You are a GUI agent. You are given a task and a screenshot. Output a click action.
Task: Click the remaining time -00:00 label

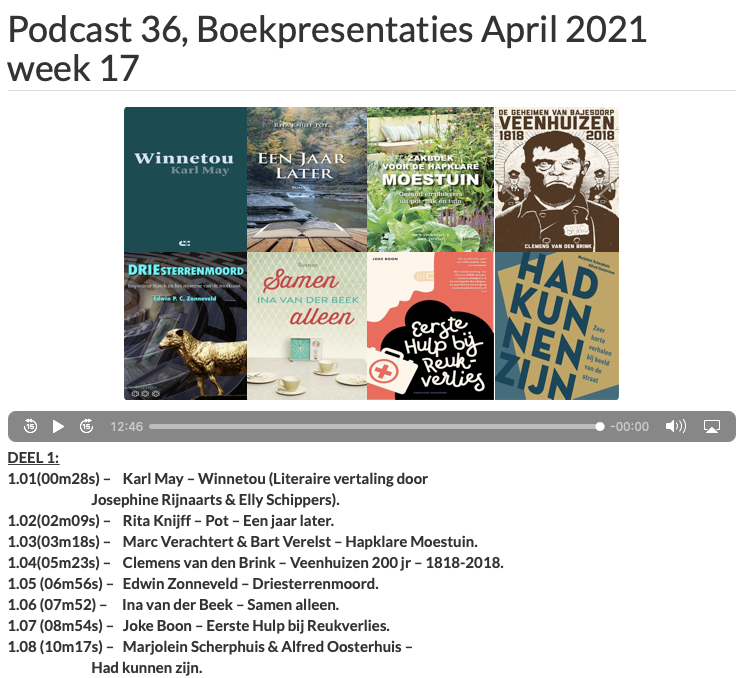[630, 426]
